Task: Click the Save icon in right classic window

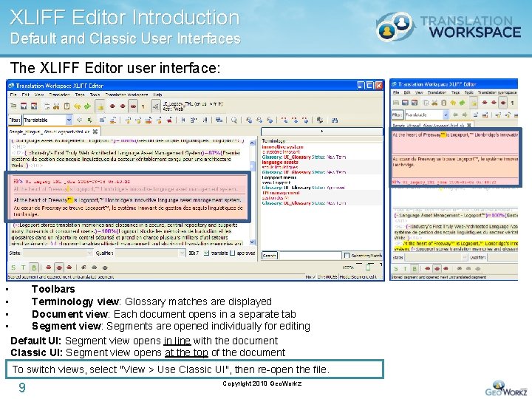Action: point(405,103)
